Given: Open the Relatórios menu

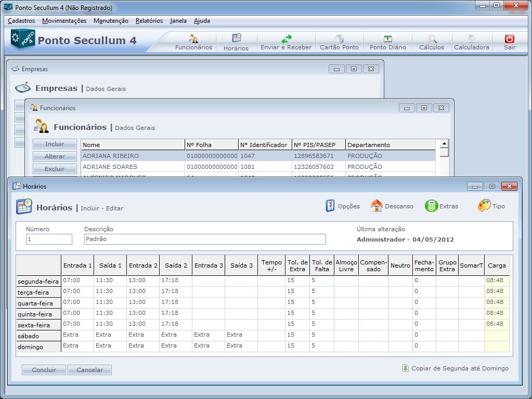Looking at the screenshot, I should 149,21.
